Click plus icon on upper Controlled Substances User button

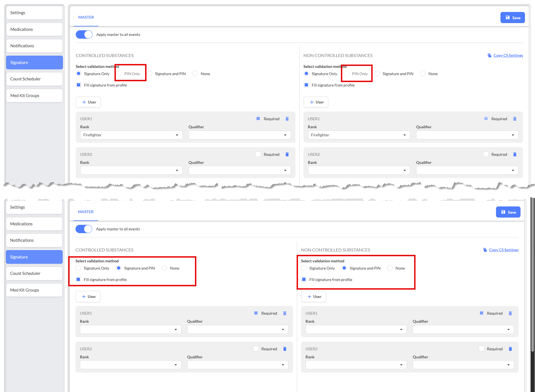coord(84,102)
